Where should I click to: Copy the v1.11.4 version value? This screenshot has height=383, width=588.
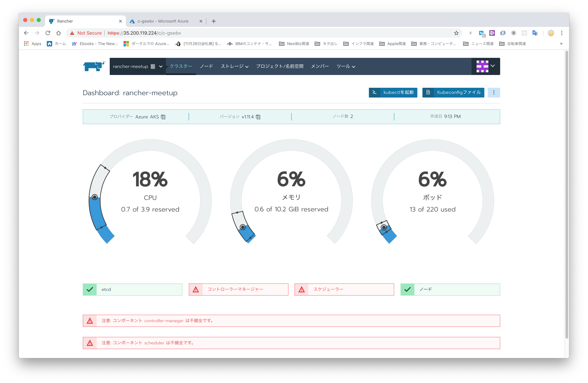pos(258,117)
